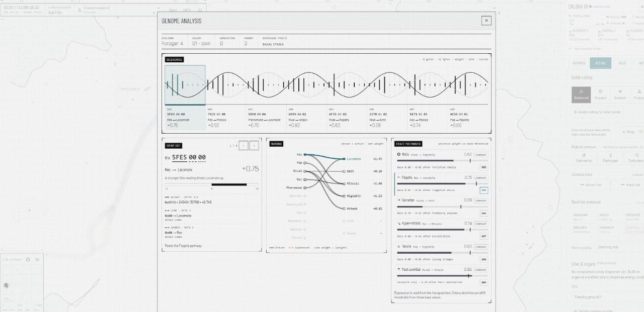Go to the previous gene in Gene G01 panel
Viewport: 644px width, 312px height.
[244, 146]
